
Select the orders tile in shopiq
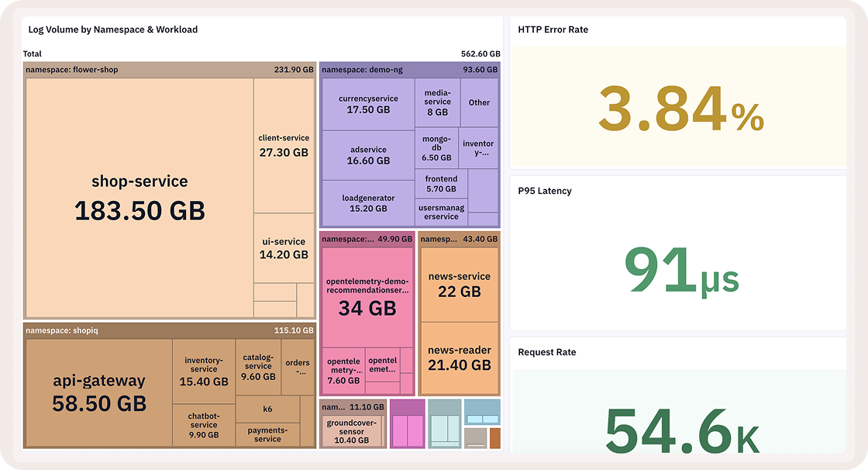click(x=298, y=367)
